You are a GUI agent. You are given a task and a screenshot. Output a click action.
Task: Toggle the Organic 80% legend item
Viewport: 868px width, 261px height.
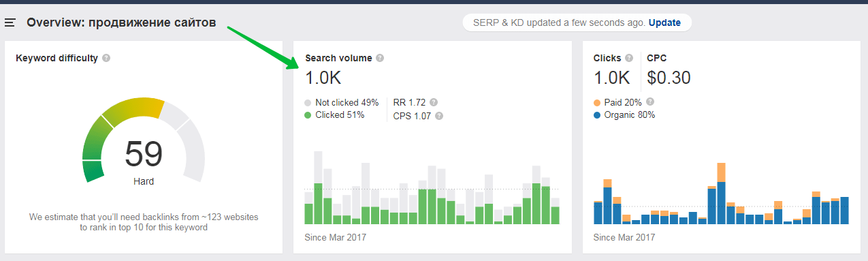(x=624, y=115)
